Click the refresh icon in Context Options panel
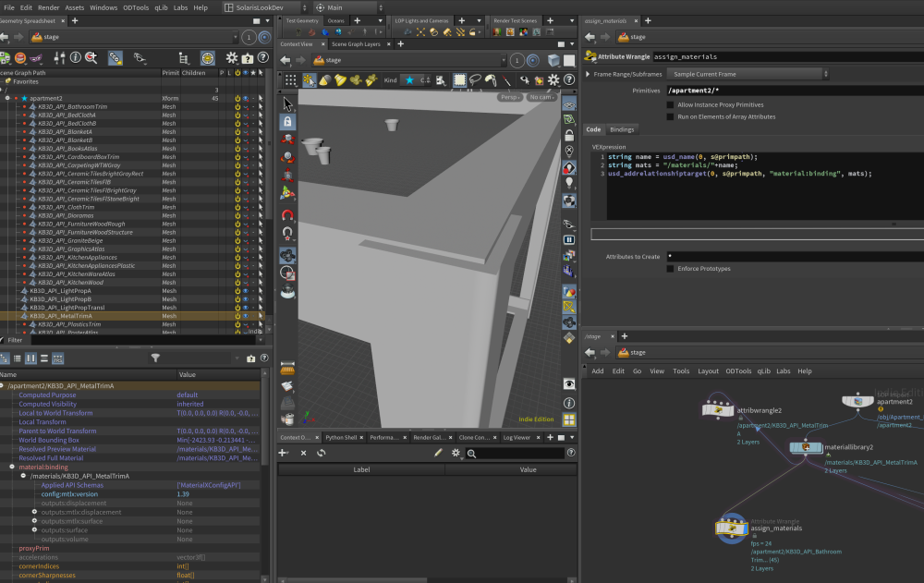This screenshot has width=924, height=583. (322, 453)
